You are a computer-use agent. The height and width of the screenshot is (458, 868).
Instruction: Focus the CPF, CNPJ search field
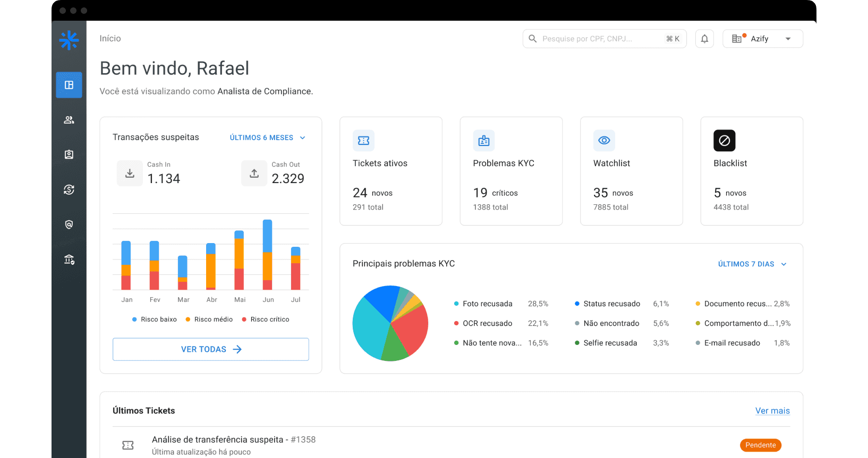tap(605, 39)
